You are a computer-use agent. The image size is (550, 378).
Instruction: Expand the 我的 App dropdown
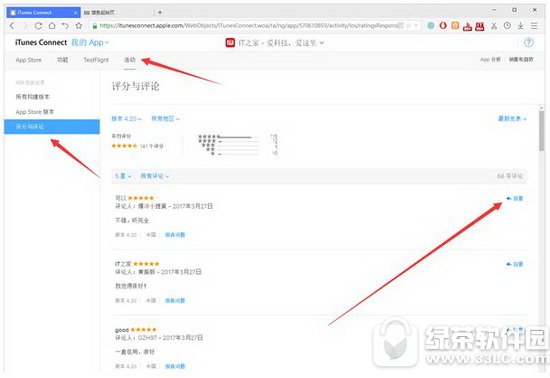(x=90, y=42)
